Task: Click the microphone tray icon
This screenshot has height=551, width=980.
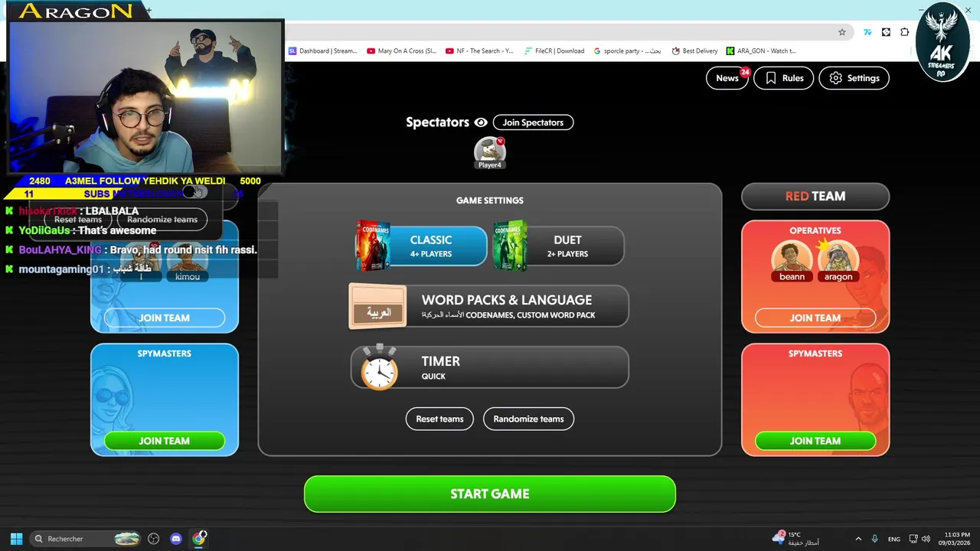Action: [875, 539]
